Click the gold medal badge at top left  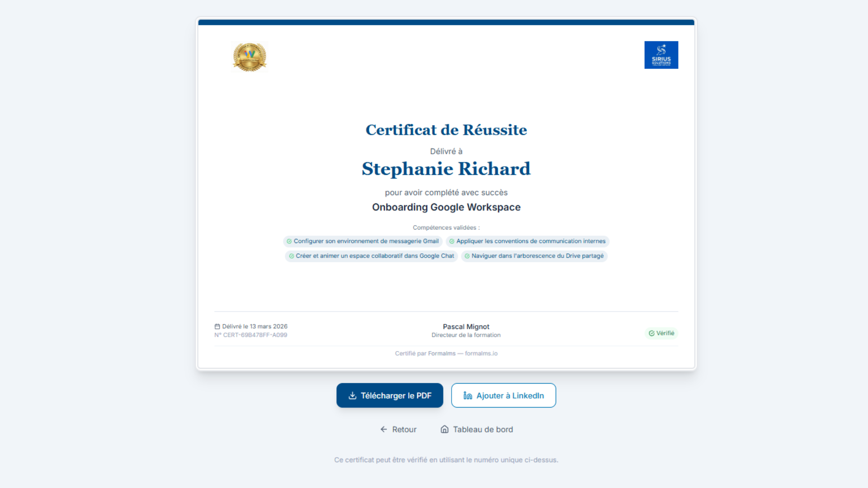[x=249, y=56]
